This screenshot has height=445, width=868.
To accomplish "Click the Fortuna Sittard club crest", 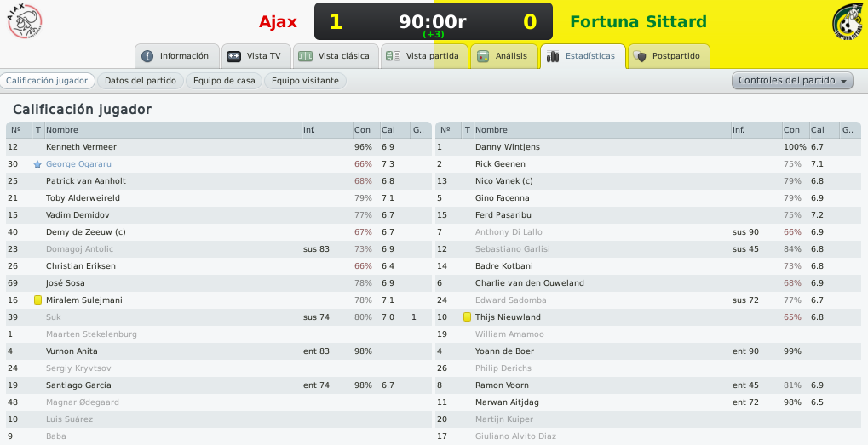I will point(848,22).
